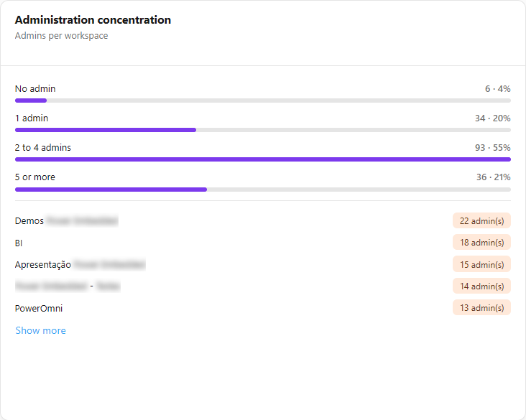The image size is (526, 420).
Task: Click the Admins per workspace subtitle
Action: (x=61, y=35)
